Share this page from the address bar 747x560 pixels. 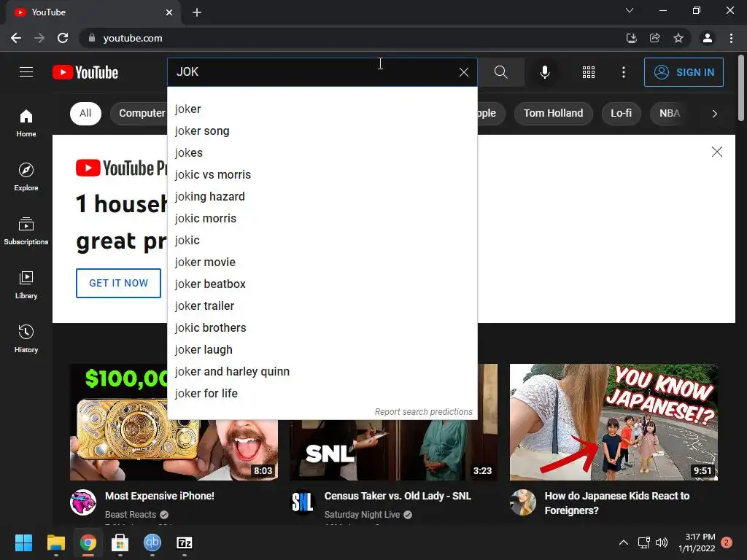(x=655, y=38)
